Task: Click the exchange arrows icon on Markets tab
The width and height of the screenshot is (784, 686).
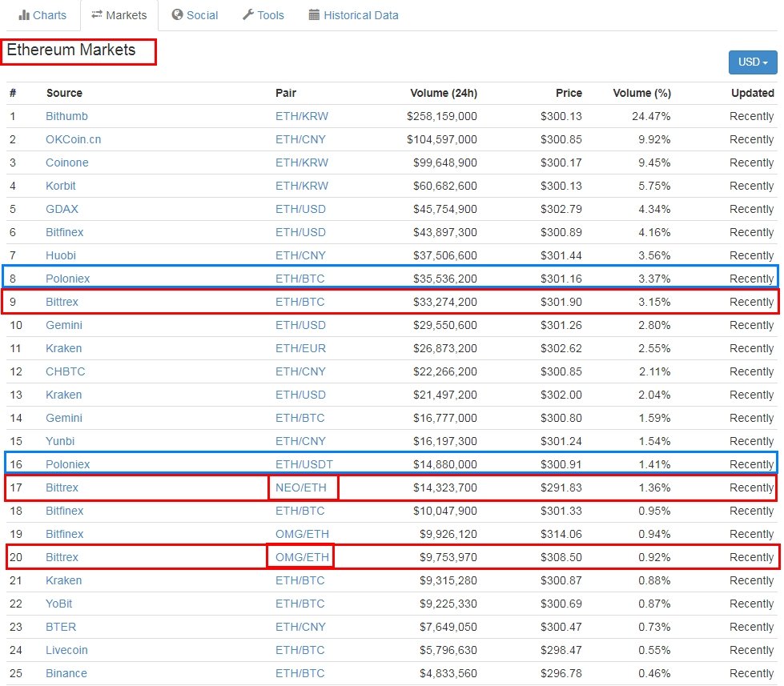Action: [97, 15]
